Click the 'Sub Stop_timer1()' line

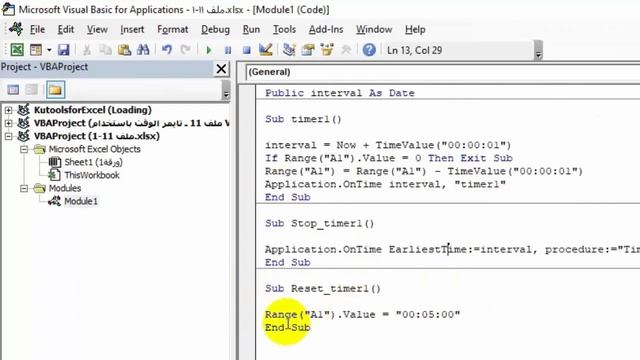320,223
